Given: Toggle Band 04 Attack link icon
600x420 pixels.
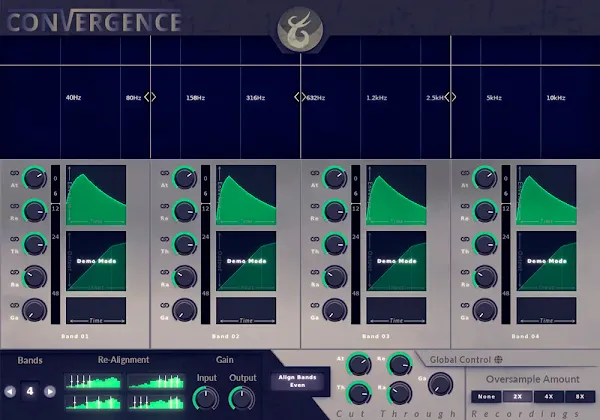Looking at the screenshot, I should point(465,173).
